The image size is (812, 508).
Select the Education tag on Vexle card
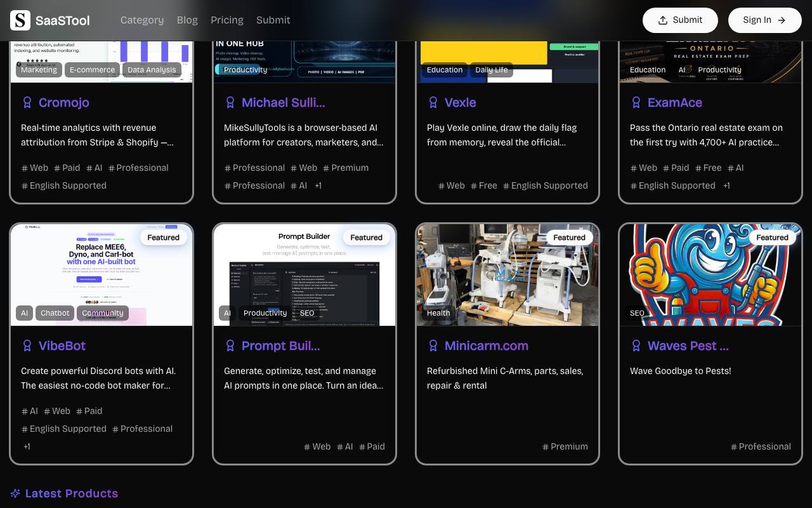pos(445,70)
